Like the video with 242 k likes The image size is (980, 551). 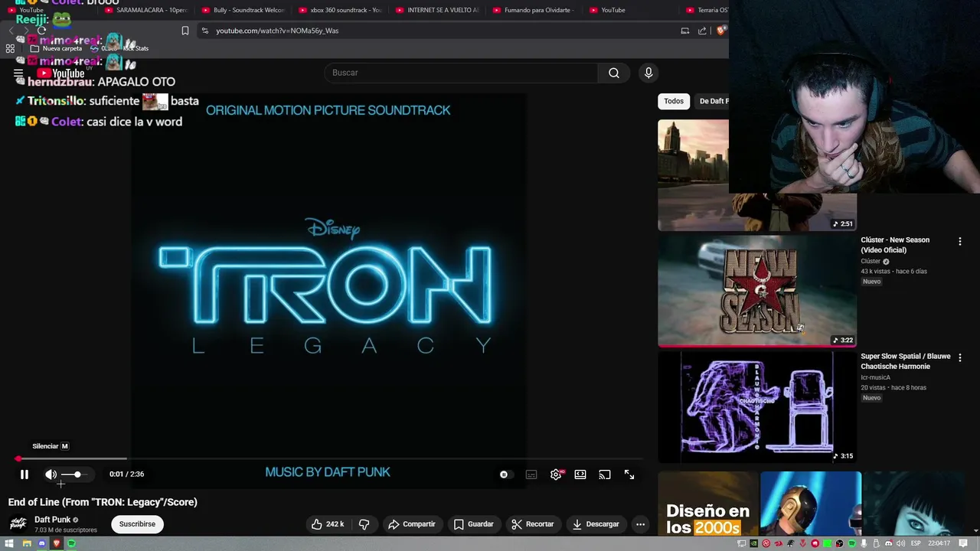[x=328, y=524]
